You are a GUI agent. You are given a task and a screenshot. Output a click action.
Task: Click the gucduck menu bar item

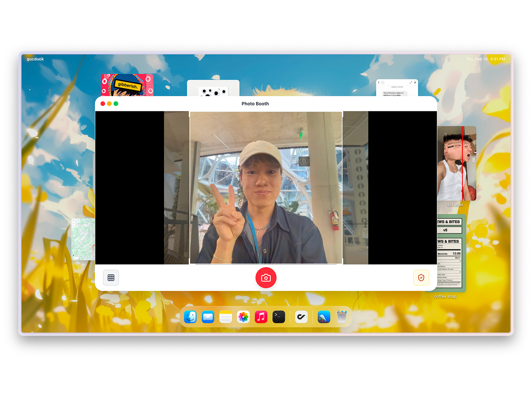[x=35, y=59]
